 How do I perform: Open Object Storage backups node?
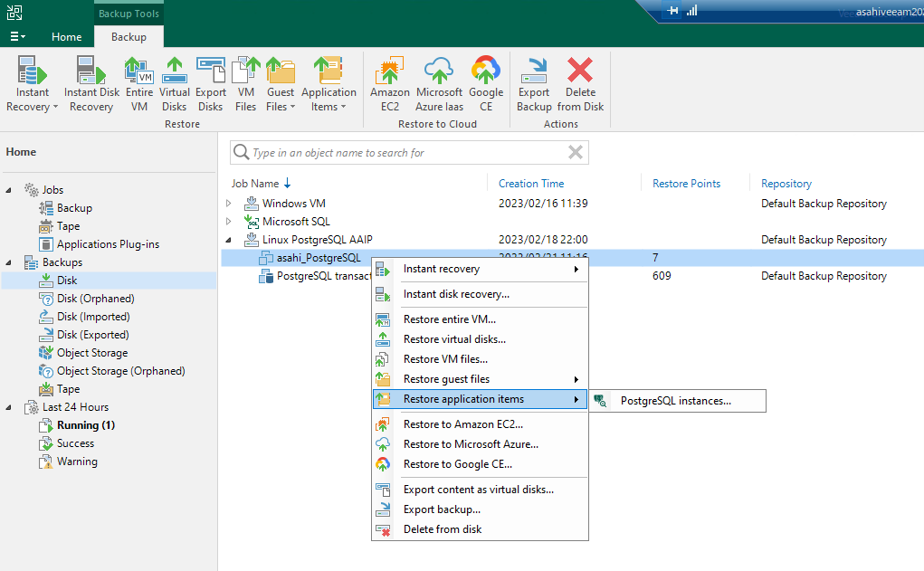coord(92,353)
